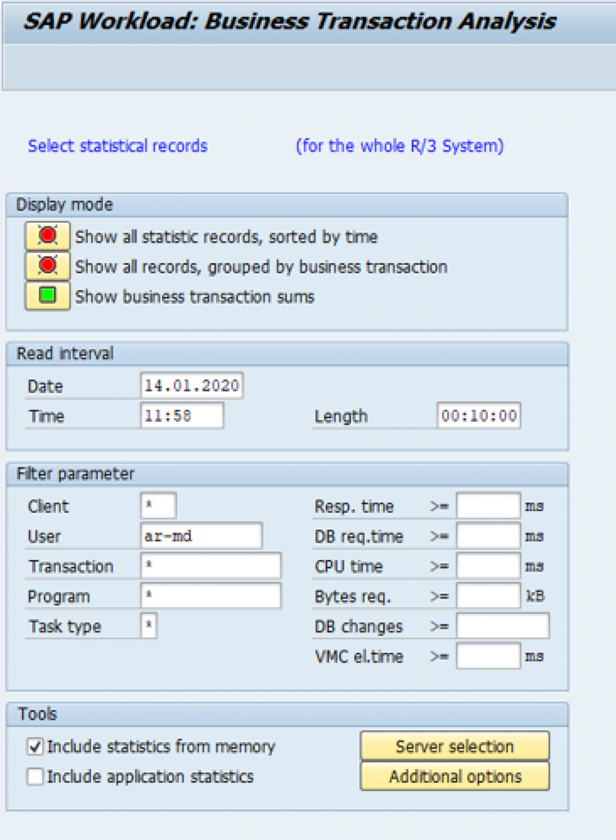
Task: Select the text '(for the whole R/3 System)'
Action: 400,146
